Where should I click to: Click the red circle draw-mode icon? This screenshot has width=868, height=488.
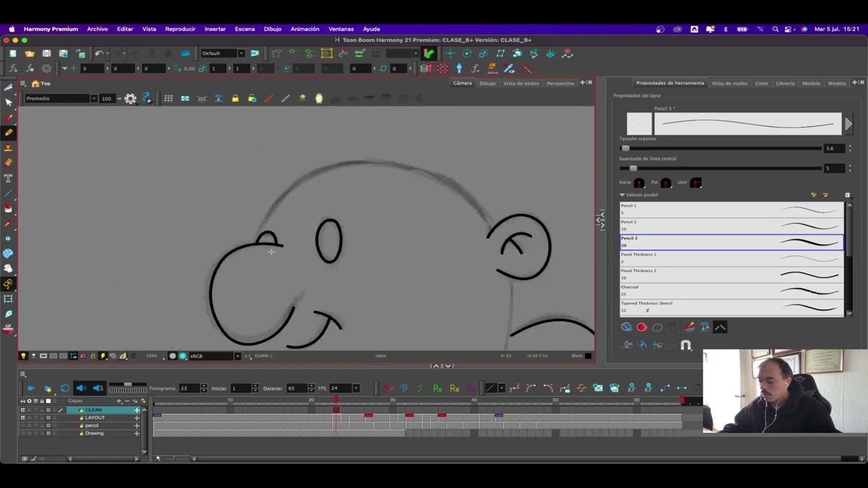tap(642, 327)
